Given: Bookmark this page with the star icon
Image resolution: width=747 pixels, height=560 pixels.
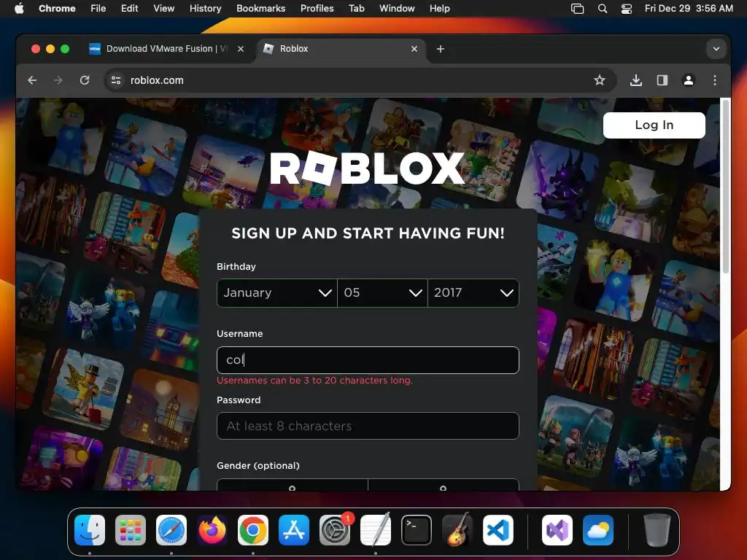Looking at the screenshot, I should [600, 80].
